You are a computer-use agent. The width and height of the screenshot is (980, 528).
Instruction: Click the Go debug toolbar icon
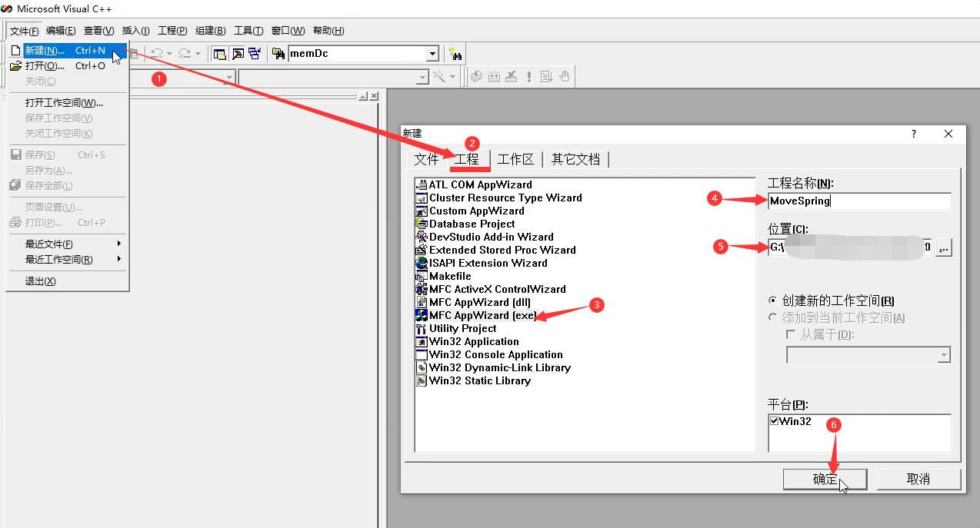547,77
